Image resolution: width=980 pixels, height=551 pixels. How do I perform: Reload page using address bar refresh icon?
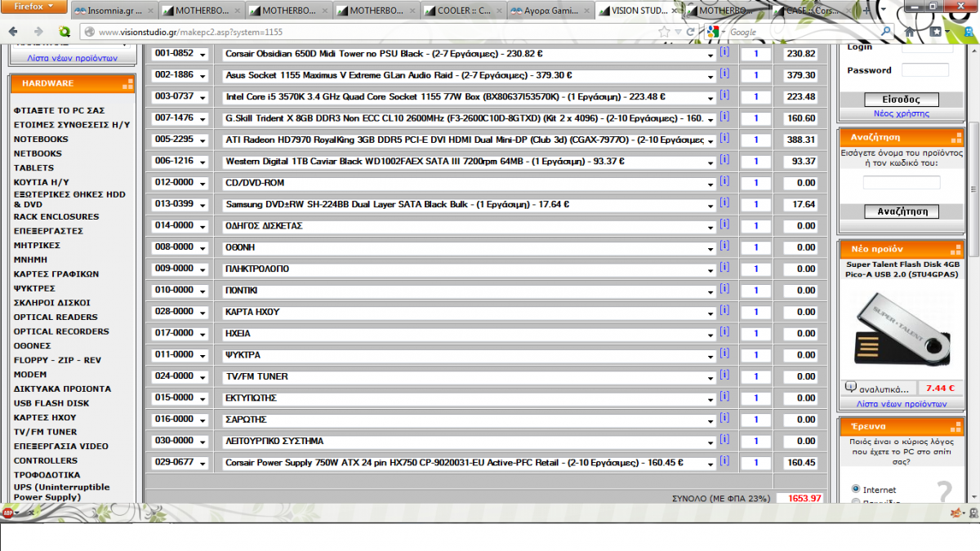690,32
